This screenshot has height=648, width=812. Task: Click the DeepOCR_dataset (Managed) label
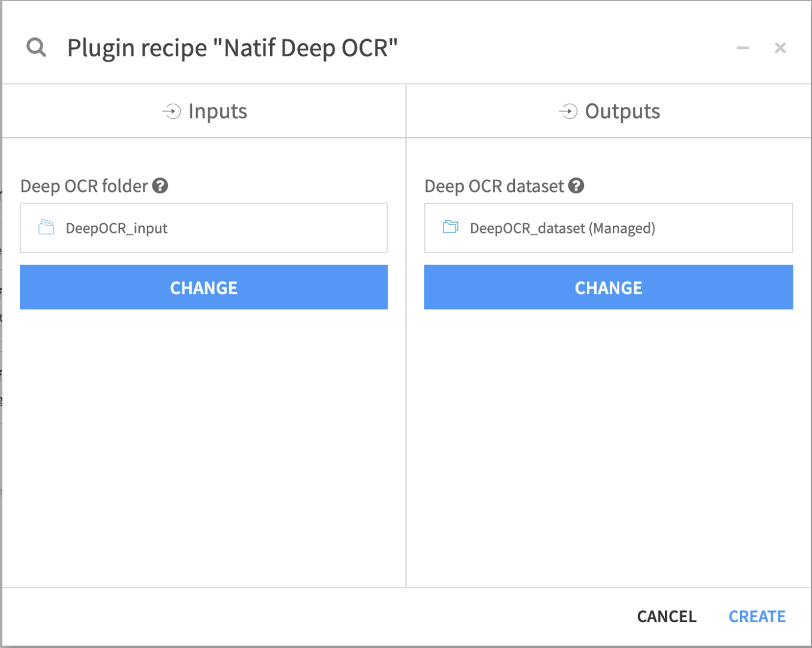click(x=562, y=228)
